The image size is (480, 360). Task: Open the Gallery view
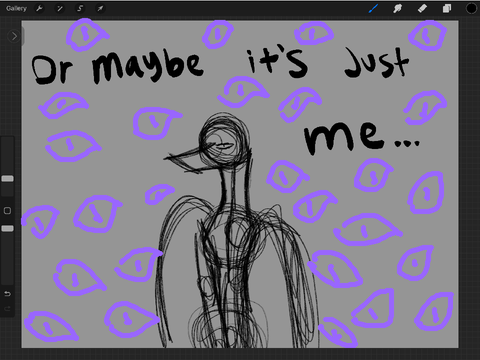[x=16, y=8]
